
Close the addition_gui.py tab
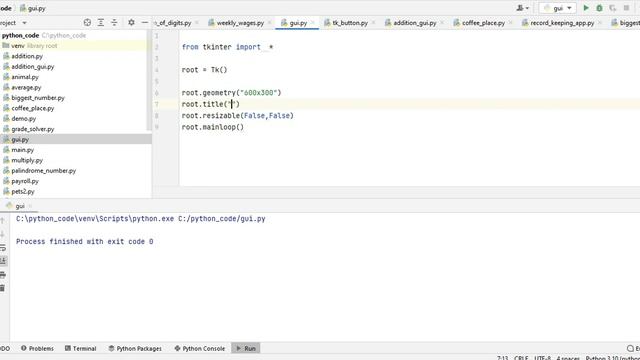[x=442, y=23]
